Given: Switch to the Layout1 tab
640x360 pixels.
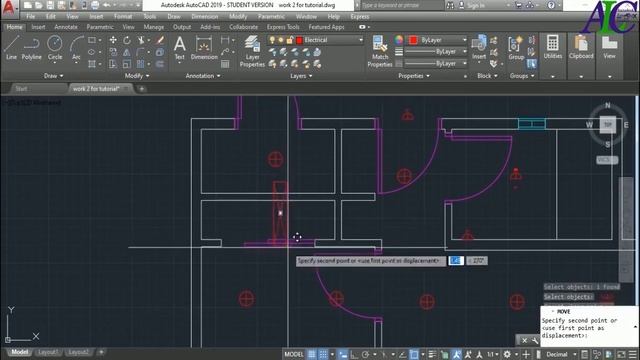Looking at the screenshot, I should [48, 352].
